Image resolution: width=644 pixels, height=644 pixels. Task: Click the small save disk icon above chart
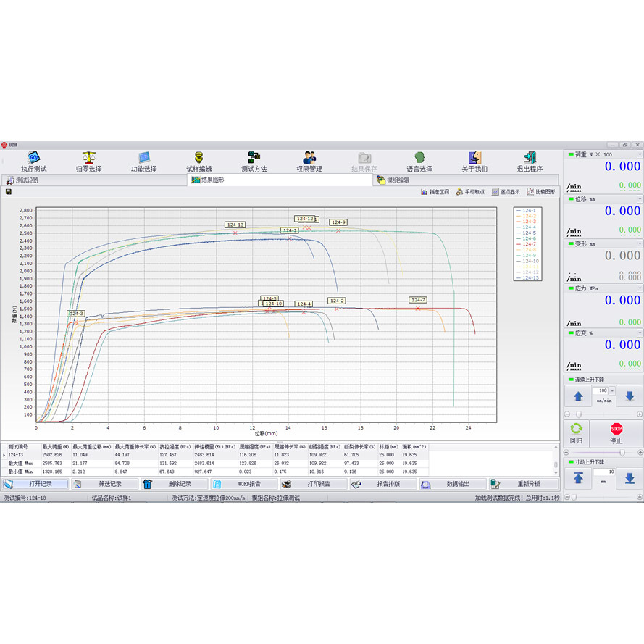point(9,192)
